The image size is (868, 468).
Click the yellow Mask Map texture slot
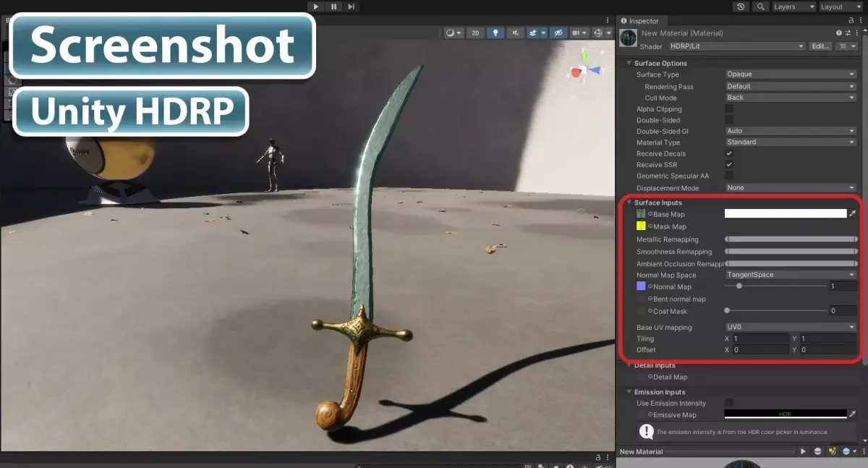(x=640, y=226)
